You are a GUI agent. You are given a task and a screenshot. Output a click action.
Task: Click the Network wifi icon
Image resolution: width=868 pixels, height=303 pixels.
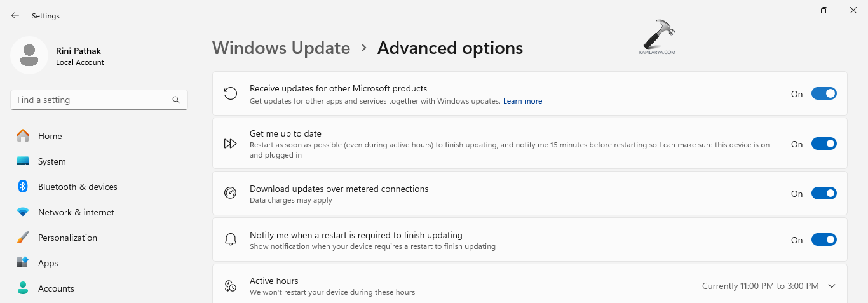click(x=23, y=212)
